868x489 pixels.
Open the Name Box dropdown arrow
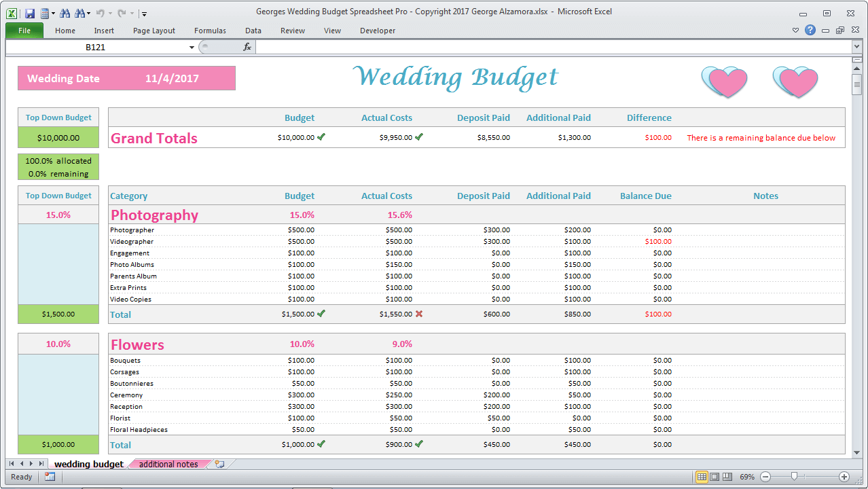coord(192,48)
